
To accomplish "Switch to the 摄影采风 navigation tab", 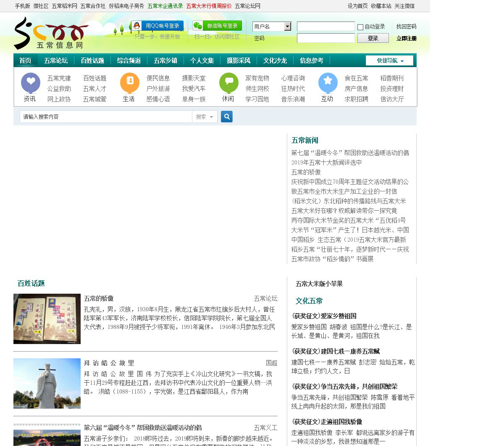I will click(x=239, y=61).
